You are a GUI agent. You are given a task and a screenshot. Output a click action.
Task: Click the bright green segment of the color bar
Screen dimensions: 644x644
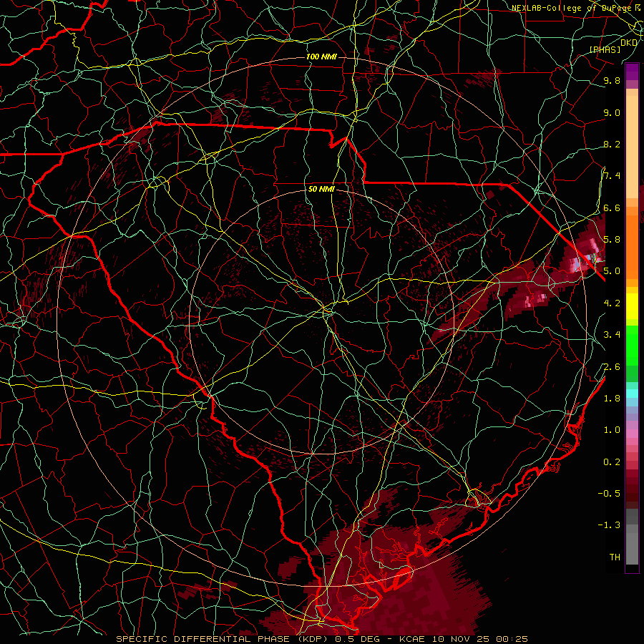(x=632, y=346)
